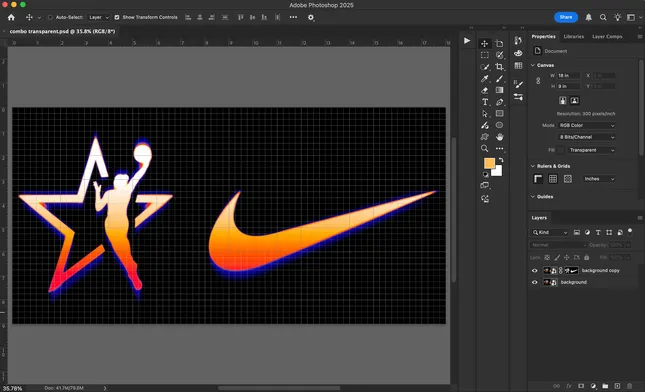Select the Path Selection arrow tool
Image resolution: width=645 pixels, height=392 pixels.
pos(485,114)
